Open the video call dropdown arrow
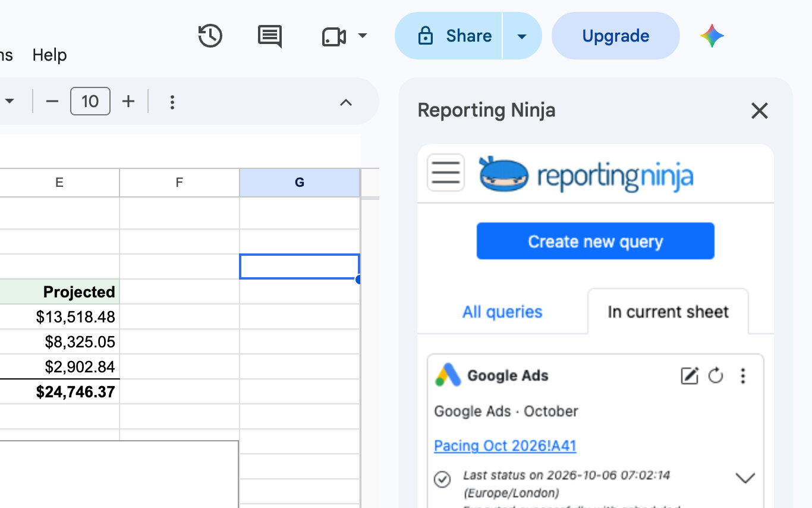The width and height of the screenshot is (812, 508). [362, 36]
